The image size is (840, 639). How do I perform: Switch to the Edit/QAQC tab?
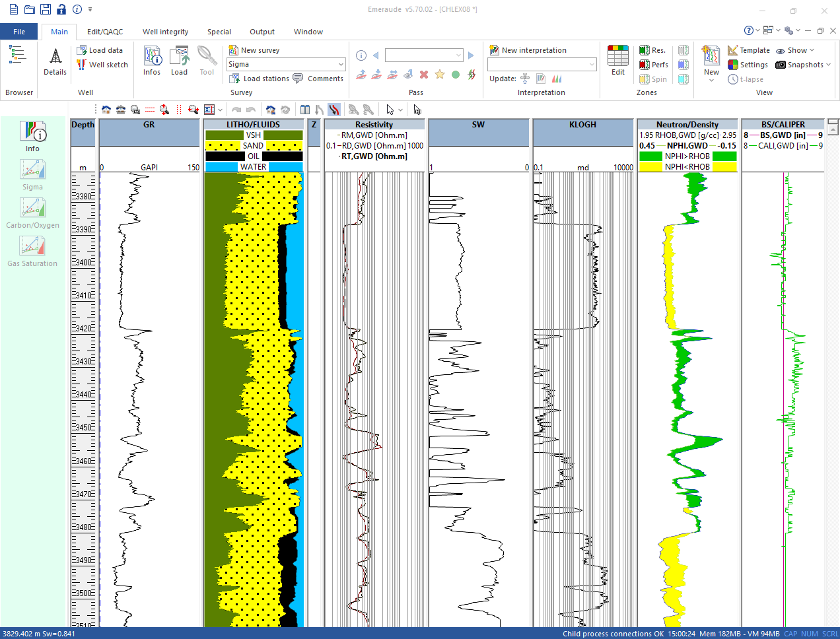click(105, 32)
